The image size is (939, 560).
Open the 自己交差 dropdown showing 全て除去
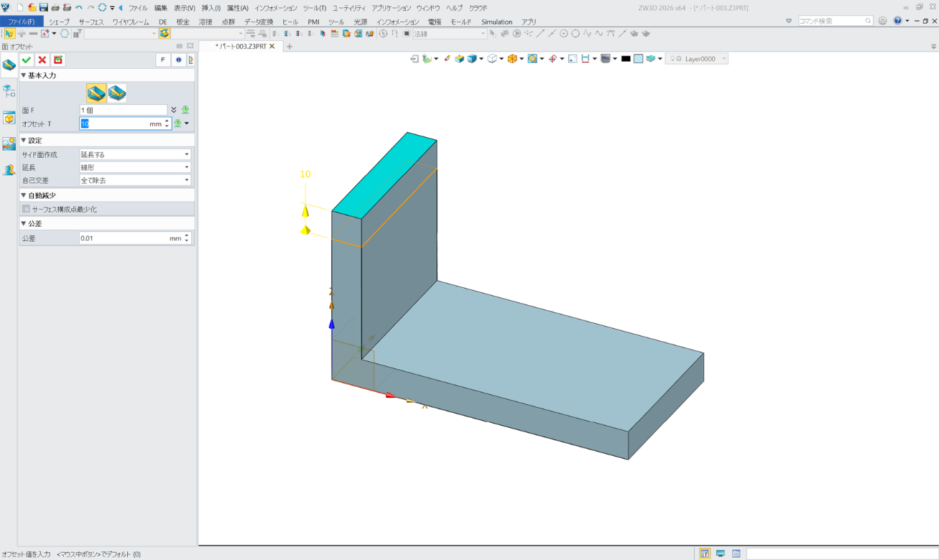(x=135, y=180)
